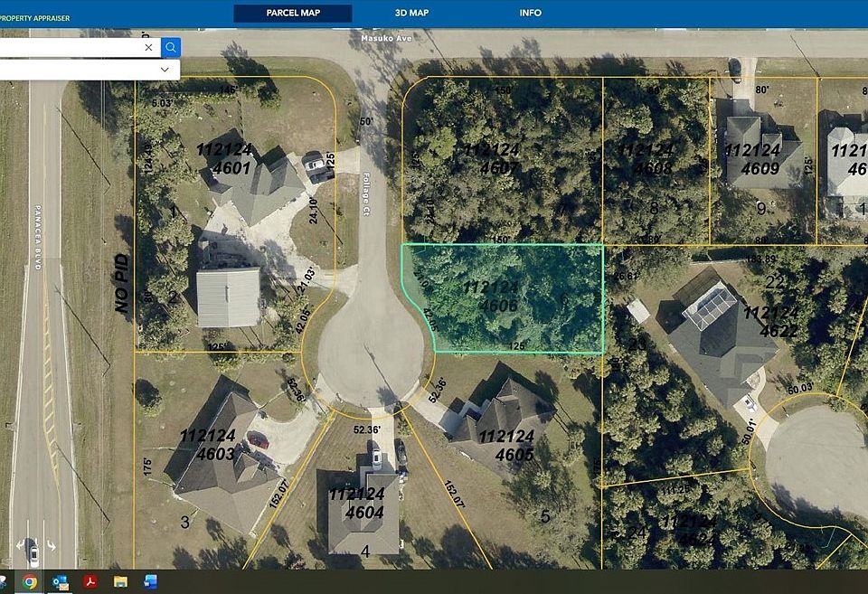
Task: Click the Panacea Blvd street label
Action: tap(38, 237)
